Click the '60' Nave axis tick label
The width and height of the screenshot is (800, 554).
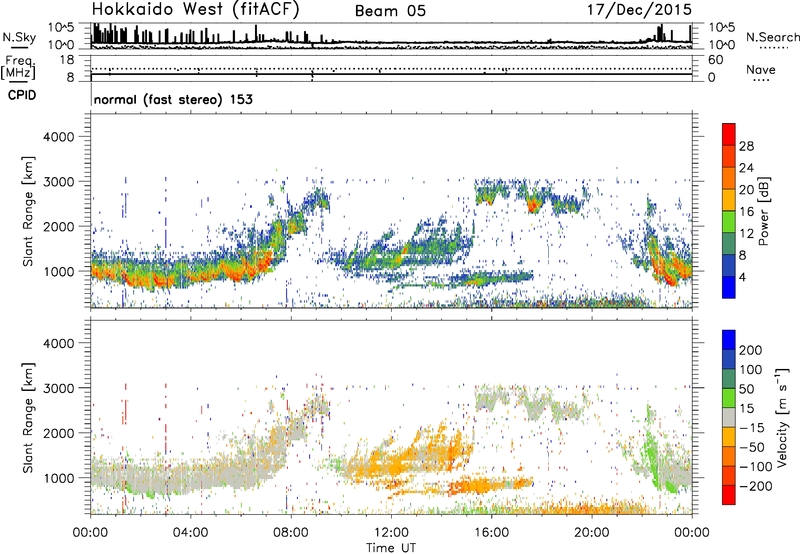click(x=715, y=60)
